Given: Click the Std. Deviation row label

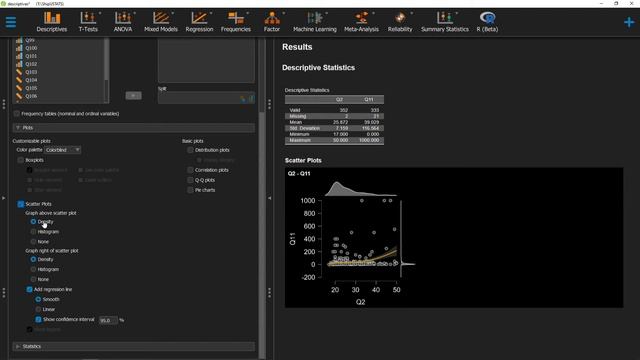Looking at the screenshot, I should pos(305,128).
